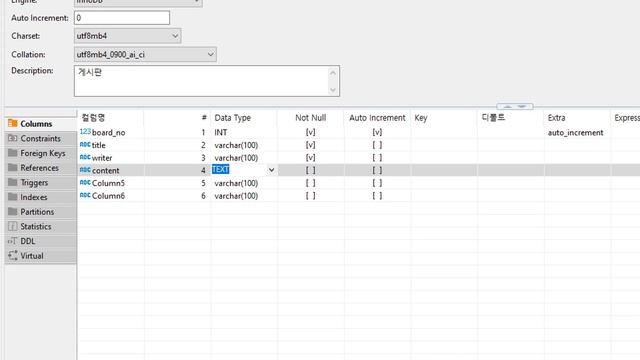
Task: Enable Auto Increment for title
Action: [377, 145]
